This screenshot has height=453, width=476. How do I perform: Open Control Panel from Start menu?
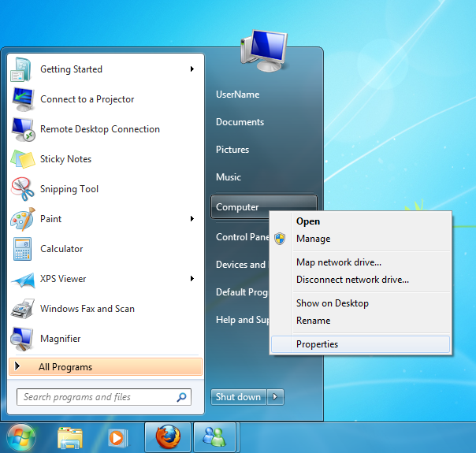point(243,237)
